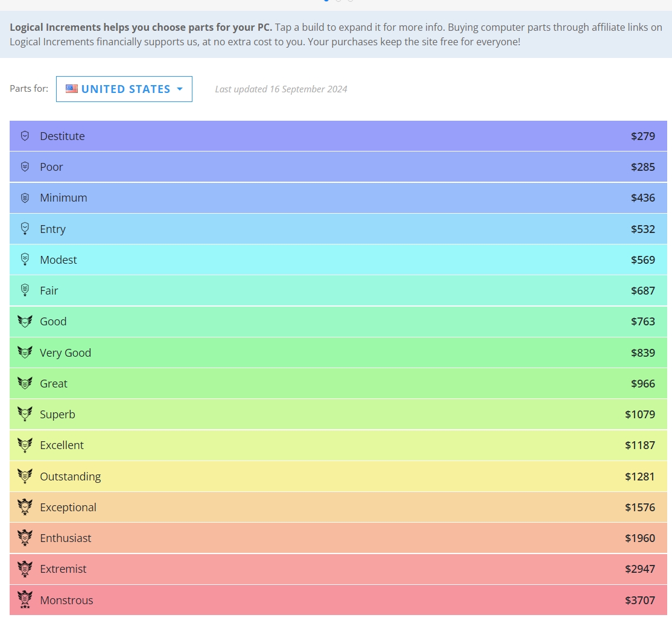Expand the Excellent build row

(338, 445)
